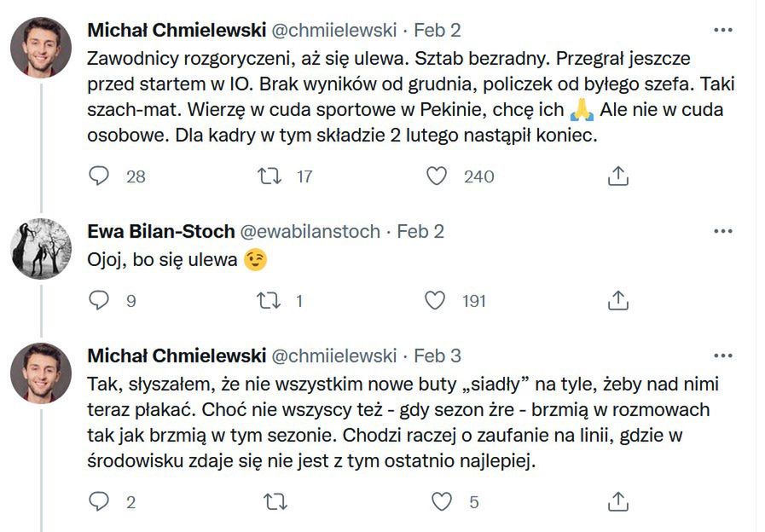765x532 pixels.
Task: Like Ewa Bilan-Stoch's tweet with 191 likes
Action: coord(437,300)
